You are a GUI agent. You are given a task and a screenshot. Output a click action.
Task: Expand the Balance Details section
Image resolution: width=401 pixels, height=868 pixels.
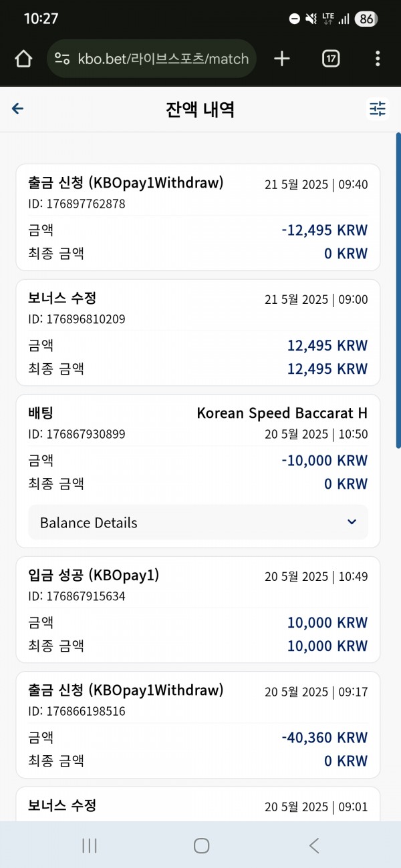tap(198, 522)
